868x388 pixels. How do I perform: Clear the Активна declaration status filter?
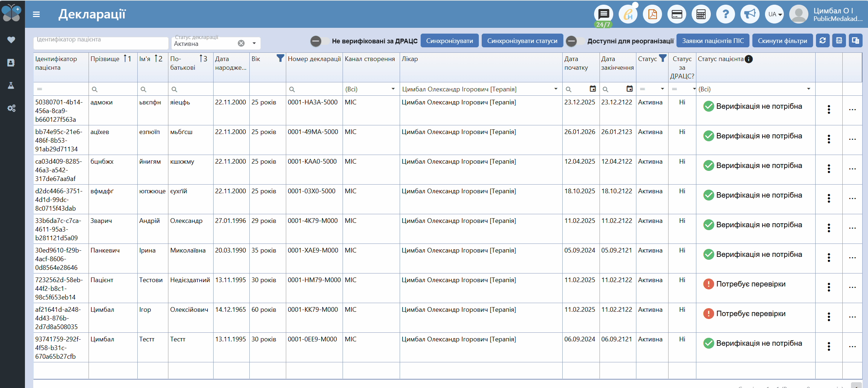[x=241, y=43]
